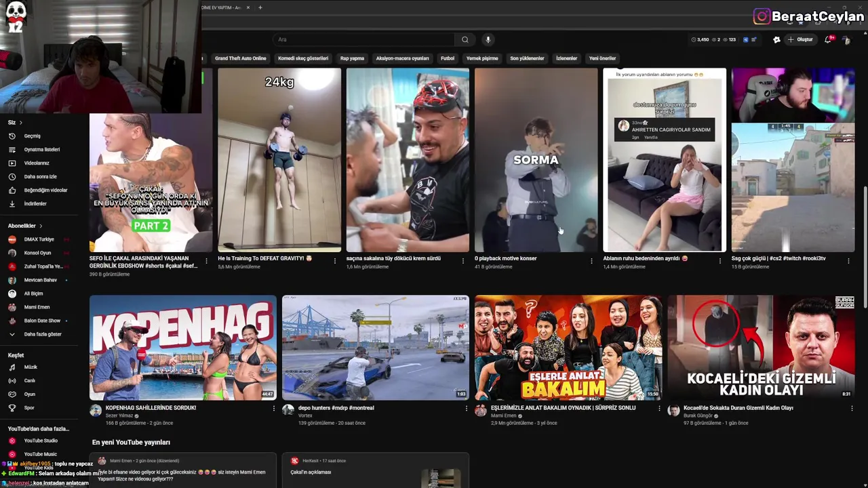Play the SORMA konser short thumbnail
This screenshot has width=868, height=488.
coord(536,160)
